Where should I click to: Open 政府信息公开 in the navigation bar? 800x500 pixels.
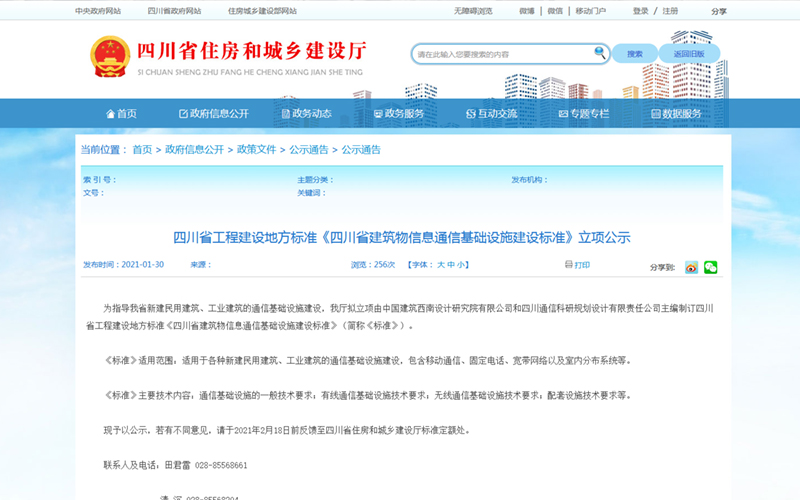click(x=214, y=113)
